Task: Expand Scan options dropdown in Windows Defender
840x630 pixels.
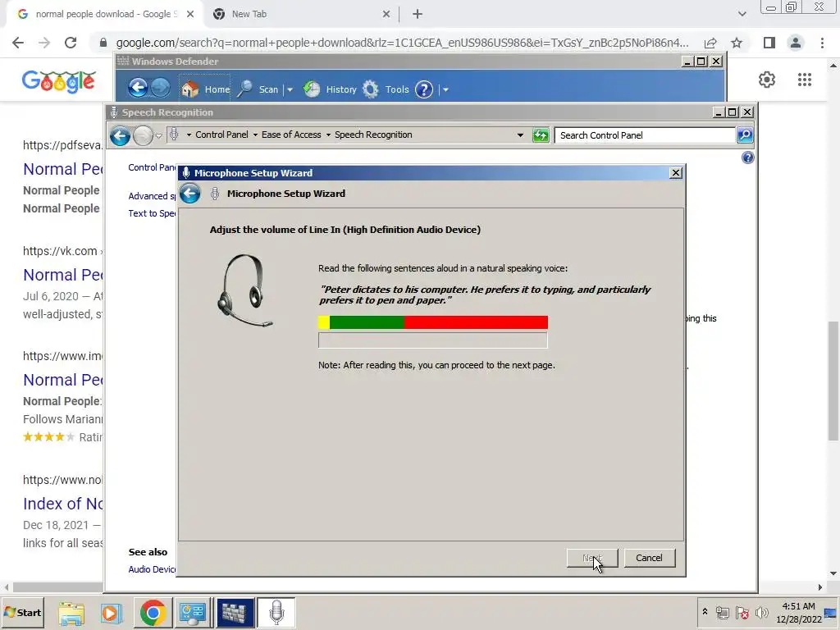Action: point(290,89)
